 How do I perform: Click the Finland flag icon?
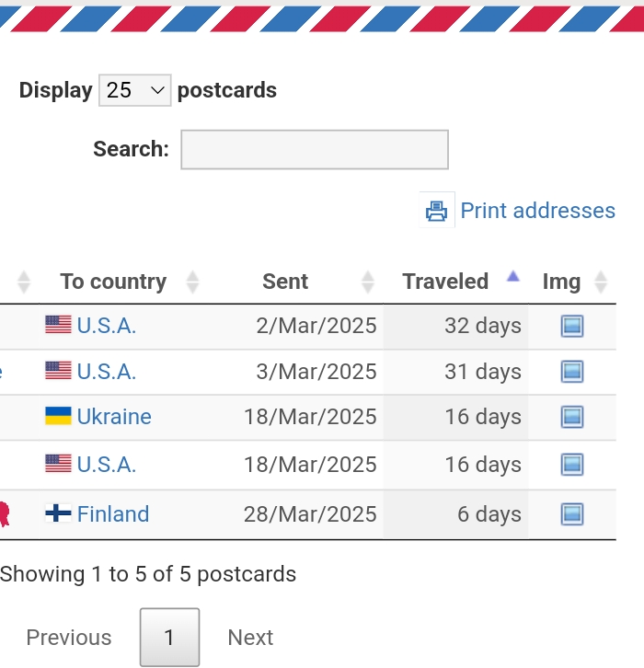click(58, 513)
